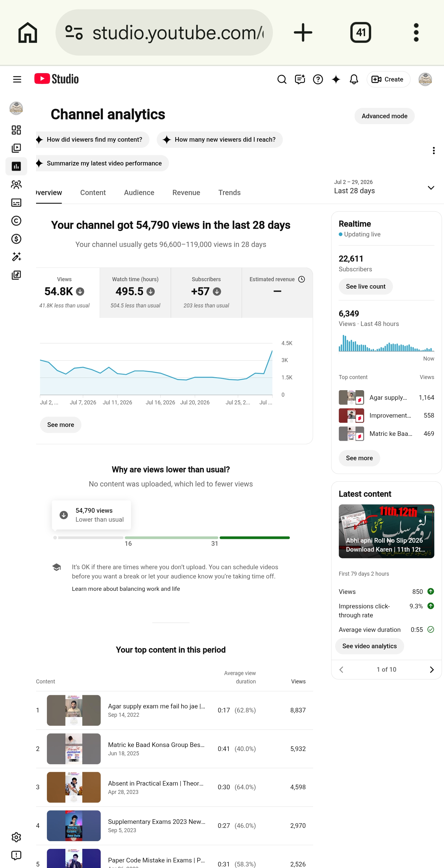Open the tab switcher showing 41 tabs
The image size is (444, 868).
point(360,32)
